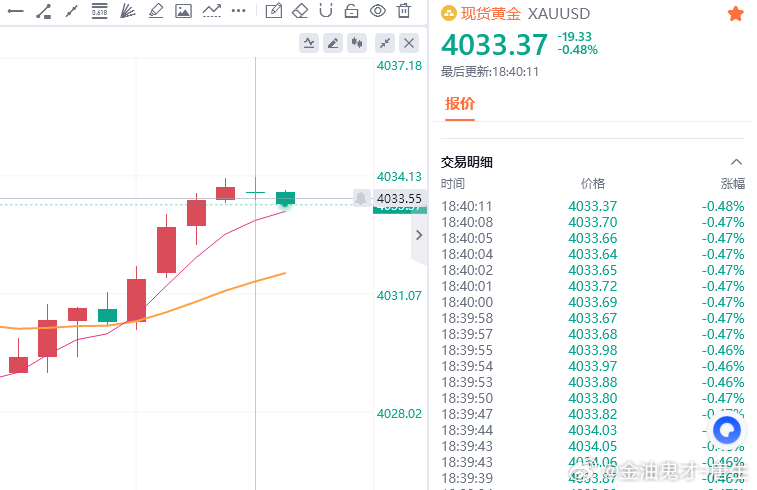Select the highlighter marker tool
This screenshot has height=490, width=757.
click(155, 11)
